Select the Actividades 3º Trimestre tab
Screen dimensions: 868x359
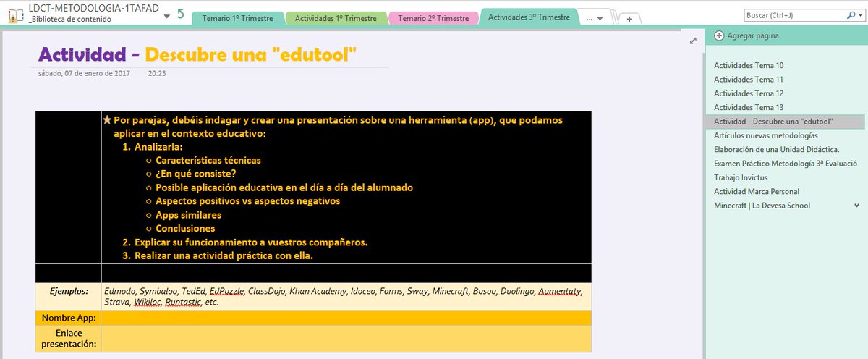(x=529, y=17)
